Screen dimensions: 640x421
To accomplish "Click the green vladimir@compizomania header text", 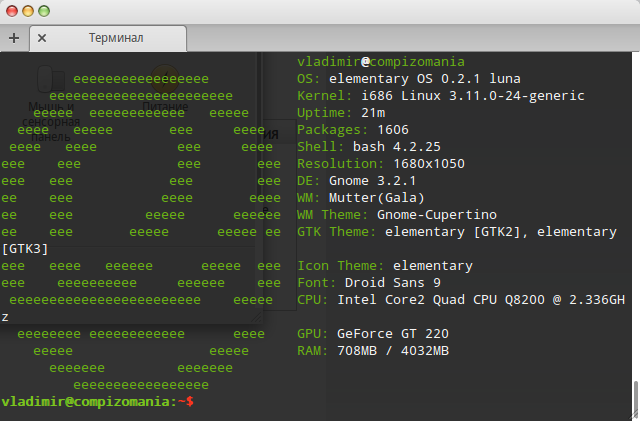I will 381,62.
